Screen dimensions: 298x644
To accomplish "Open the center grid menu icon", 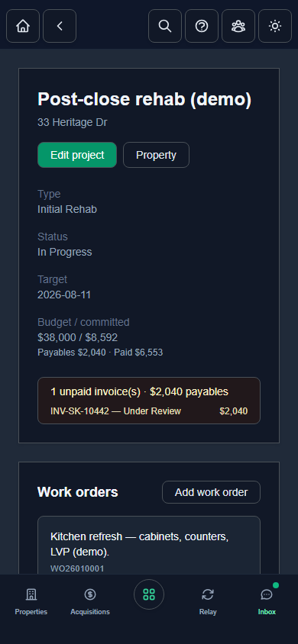I will (x=149, y=594).
